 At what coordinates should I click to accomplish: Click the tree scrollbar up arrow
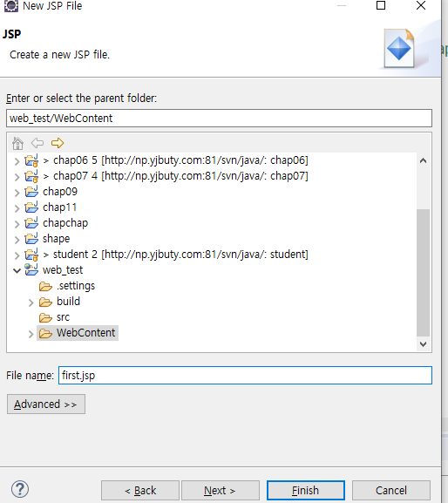(424, 160)
